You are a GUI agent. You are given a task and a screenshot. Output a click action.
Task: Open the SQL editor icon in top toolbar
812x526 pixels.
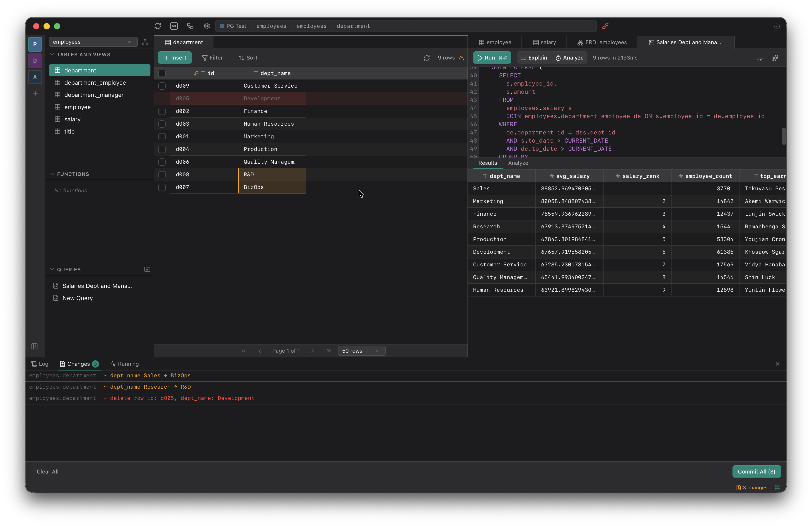174,26
